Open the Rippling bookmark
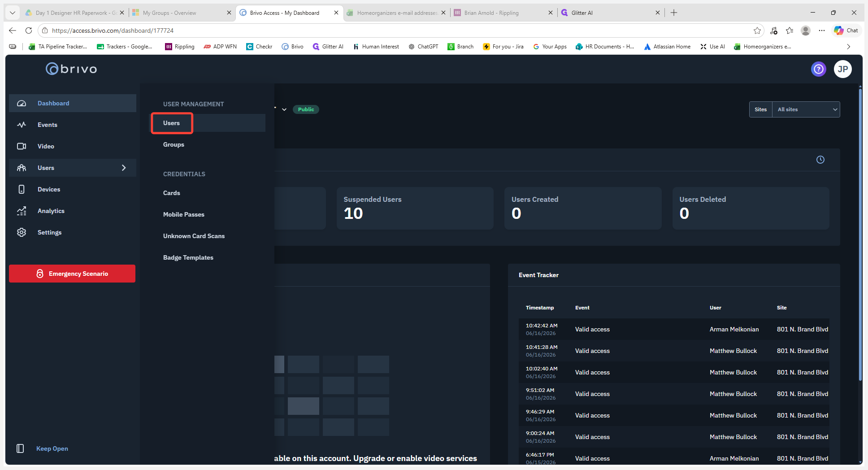The image size is (868, 470). click(180, 47)
